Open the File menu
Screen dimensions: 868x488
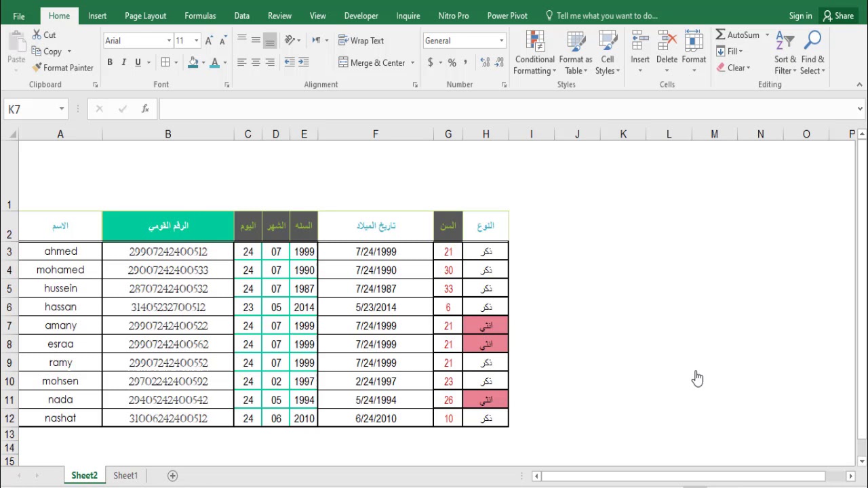pyautogui.click(x=19, y=16)
